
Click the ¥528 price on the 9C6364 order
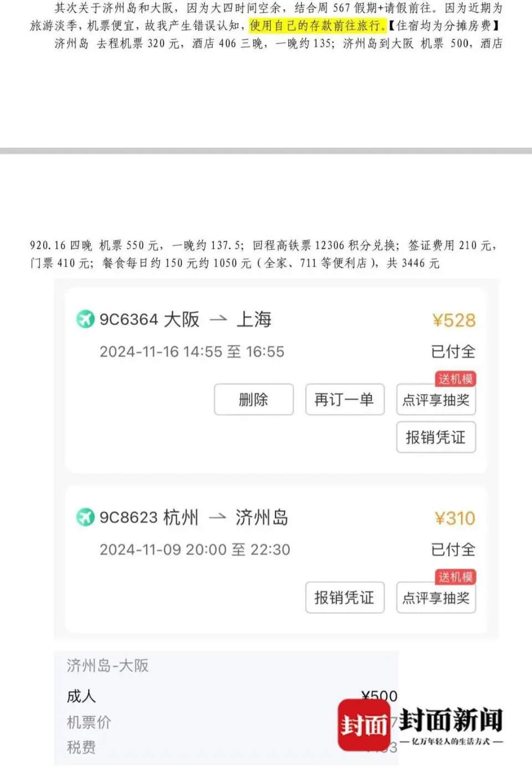(454, 320)
